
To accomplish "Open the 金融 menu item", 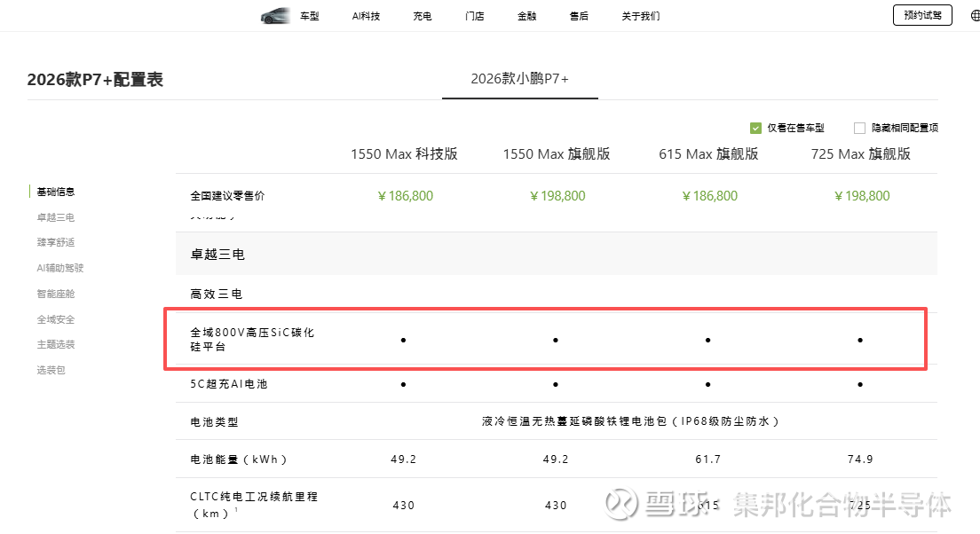I will click(527, 16).
